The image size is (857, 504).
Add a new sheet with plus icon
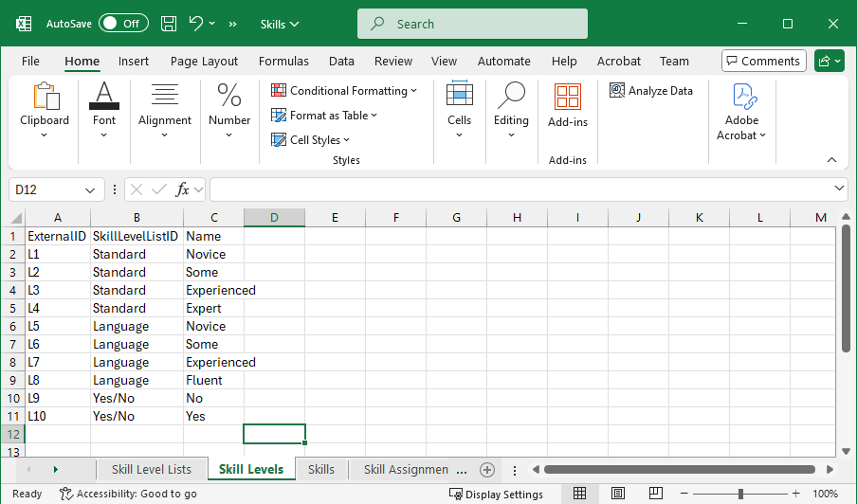487,470
